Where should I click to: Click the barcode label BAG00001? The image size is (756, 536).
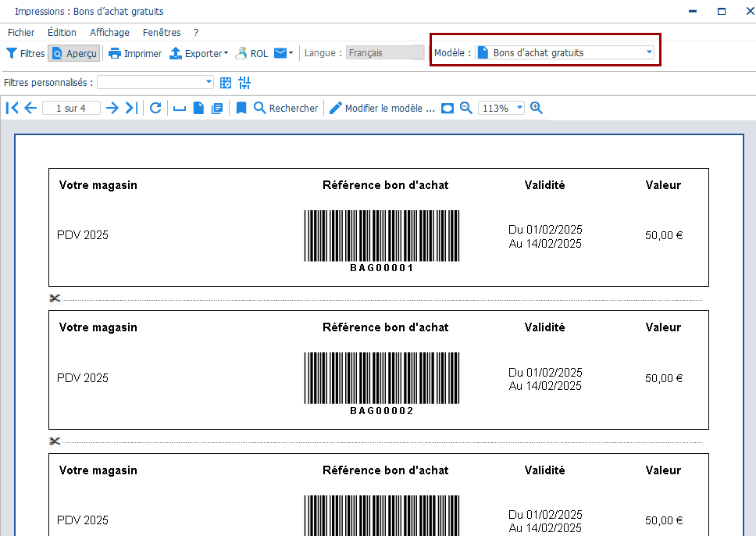coord(381,268)
